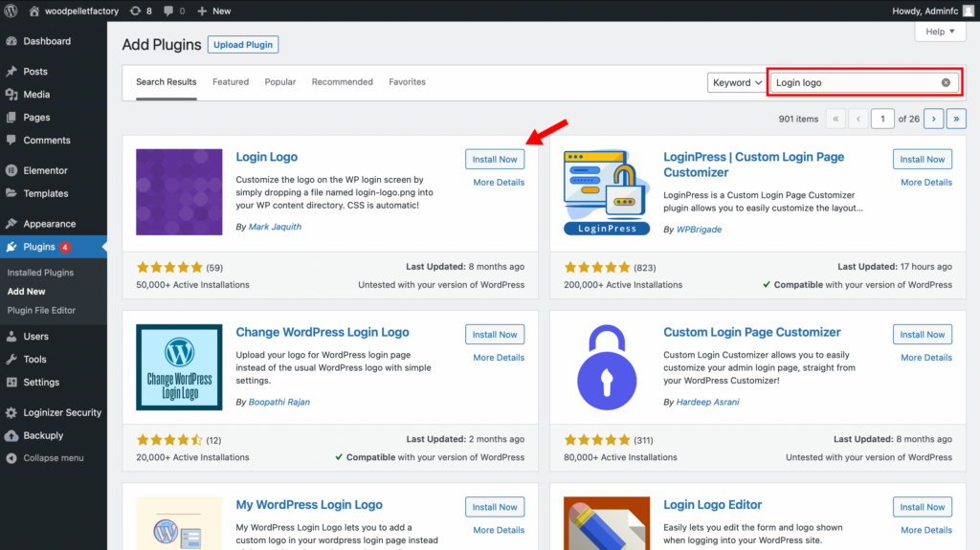Install LoginPress Custom Login Page Customizer
Viewport: 980px width, 550px height.
click(x=922, y=160)
